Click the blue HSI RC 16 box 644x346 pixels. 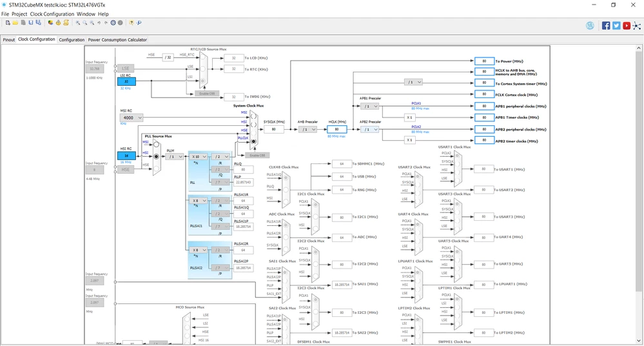(126, 156)
